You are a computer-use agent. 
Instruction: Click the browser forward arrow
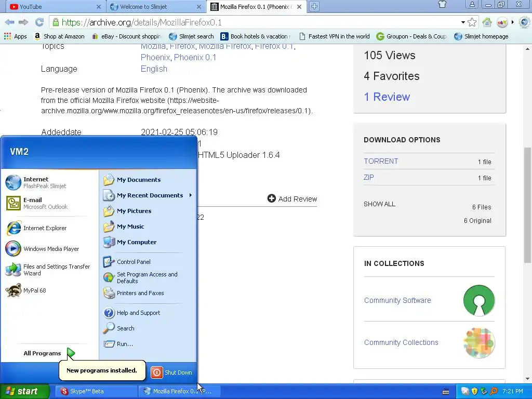click(x=23, y=22)
